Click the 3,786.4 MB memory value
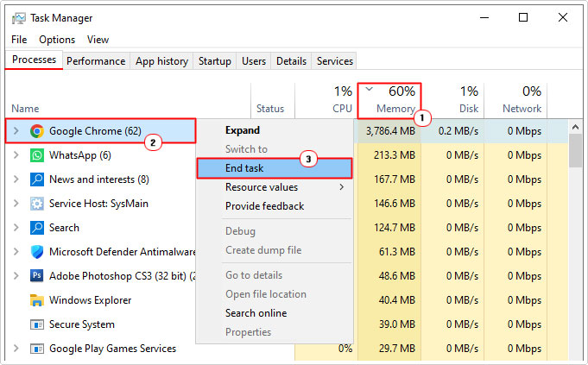The image size is (588, 365). coord(390,131)
